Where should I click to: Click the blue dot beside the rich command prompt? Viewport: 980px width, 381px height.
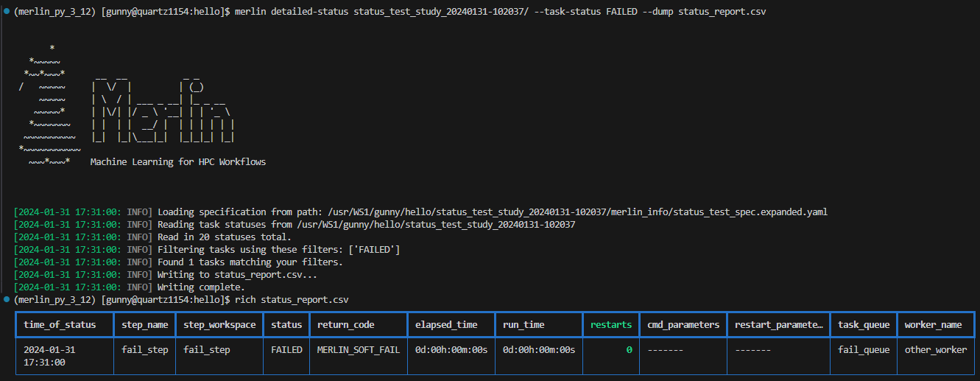coord(6,299)
